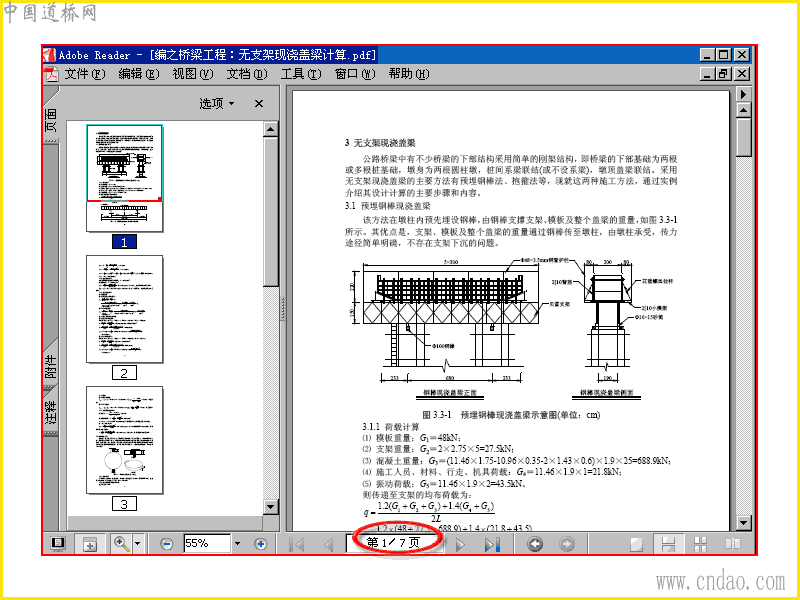Open zoom tool dropdown arrow
Viewport: 800px width, 600px height.
(137, 544)
